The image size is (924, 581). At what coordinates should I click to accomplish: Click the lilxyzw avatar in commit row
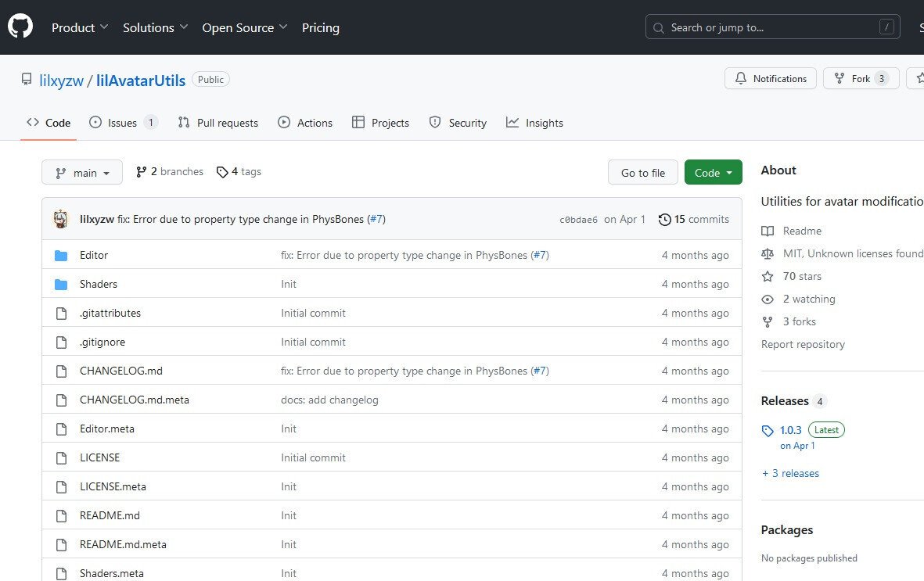61,219
